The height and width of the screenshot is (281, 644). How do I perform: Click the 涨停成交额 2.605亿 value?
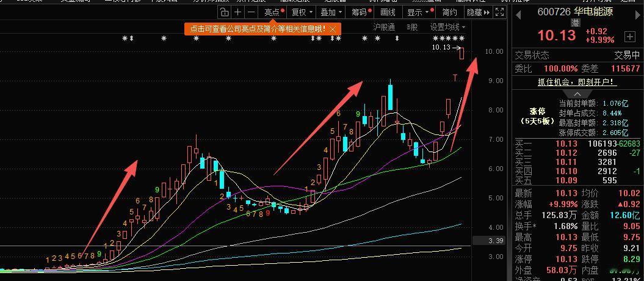click(x=615, y=133)
